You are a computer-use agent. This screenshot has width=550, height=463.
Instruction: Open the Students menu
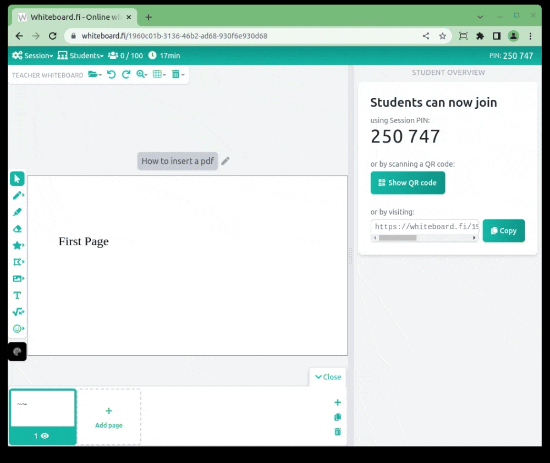coord(80,55)
